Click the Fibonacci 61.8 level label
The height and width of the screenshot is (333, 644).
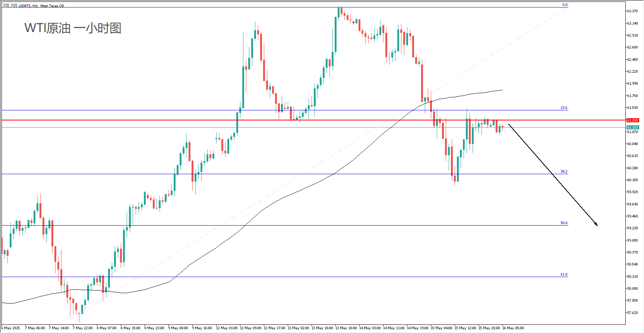[564, 274]
